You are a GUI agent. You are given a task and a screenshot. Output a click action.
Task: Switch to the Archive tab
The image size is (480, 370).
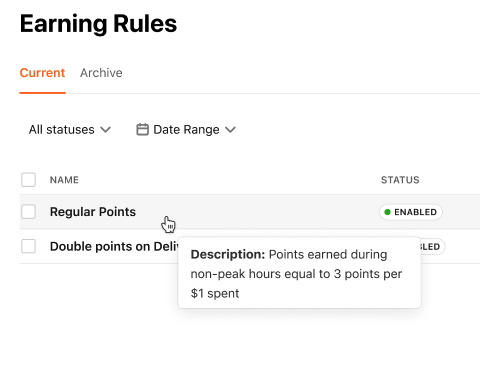click(101, 73)
